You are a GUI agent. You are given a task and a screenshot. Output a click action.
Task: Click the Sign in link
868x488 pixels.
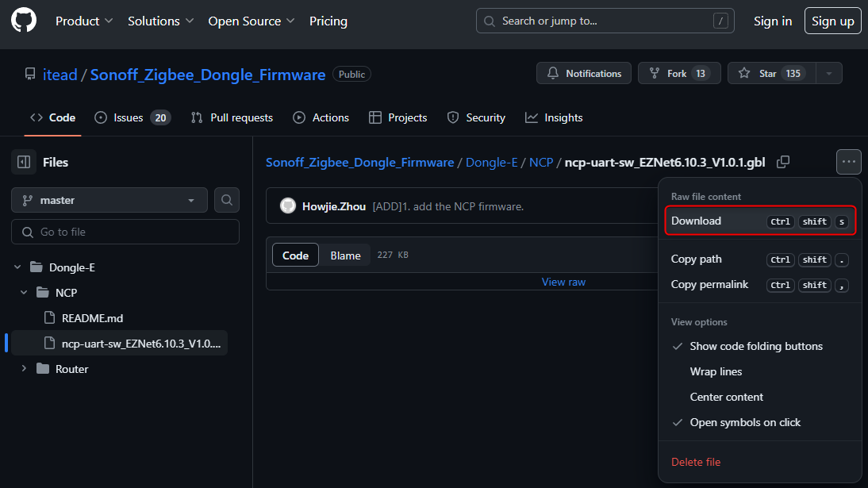(x=773, y=21)
